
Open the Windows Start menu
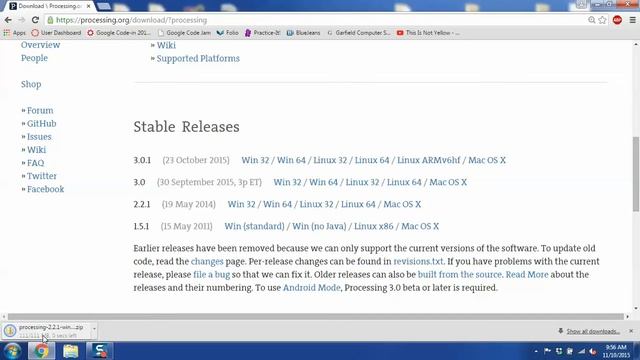[x=13, y=351]
